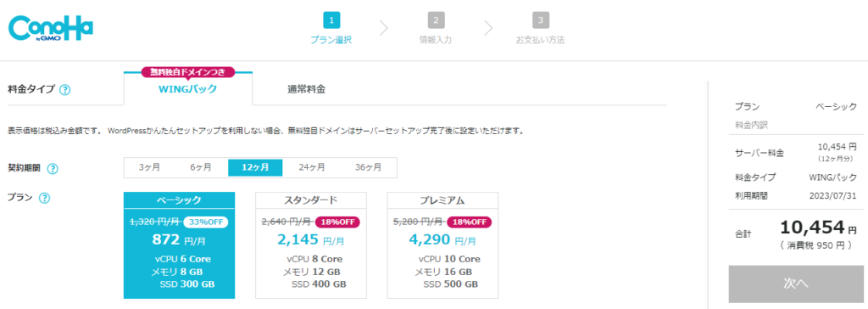Image resolution: width=868 pixels, height=309 pixels.
Task: Choose the 36ヶ月 contract period
Action: 368,167
